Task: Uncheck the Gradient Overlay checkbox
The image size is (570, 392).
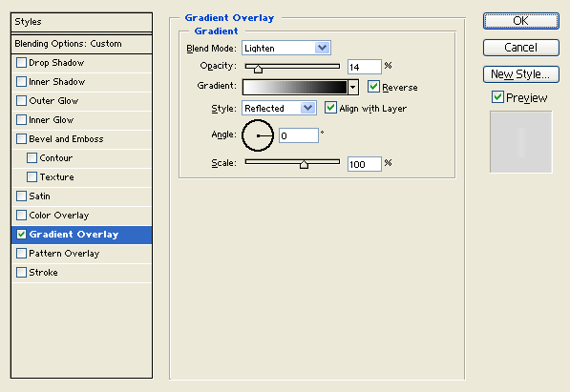Action: [21, 235]
